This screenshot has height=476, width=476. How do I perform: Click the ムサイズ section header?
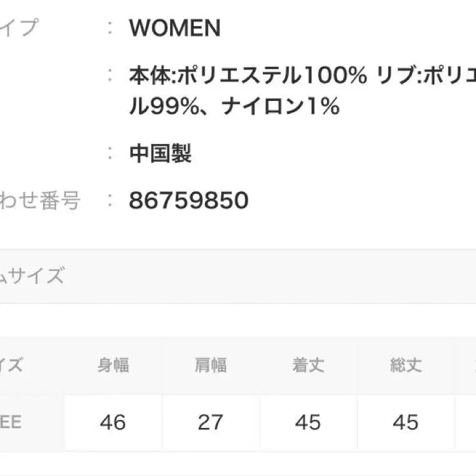coord(31,275)
